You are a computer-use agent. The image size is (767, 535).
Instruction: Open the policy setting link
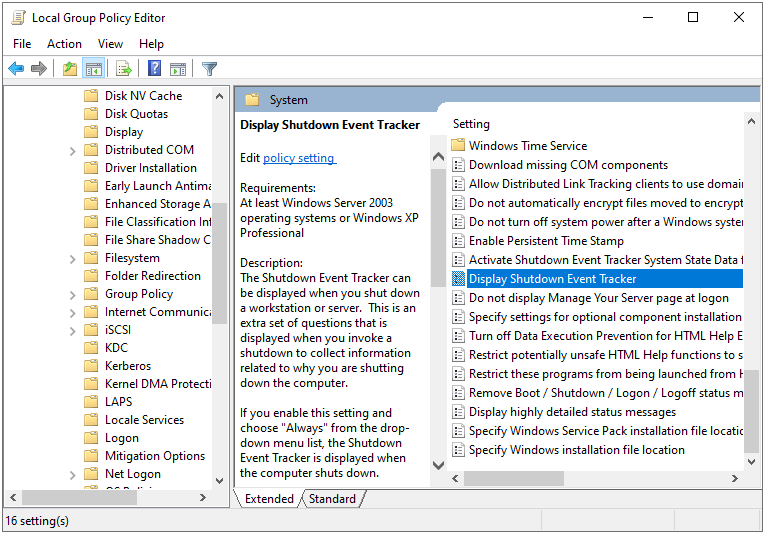(299, 158)
